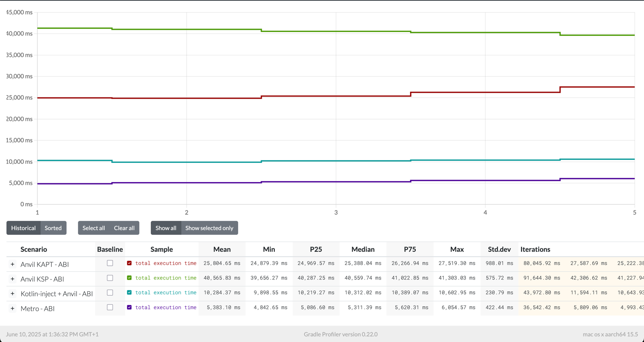Screen dimensions: 644x342
Task: Choose the Show all option
Action: (166, 228)
